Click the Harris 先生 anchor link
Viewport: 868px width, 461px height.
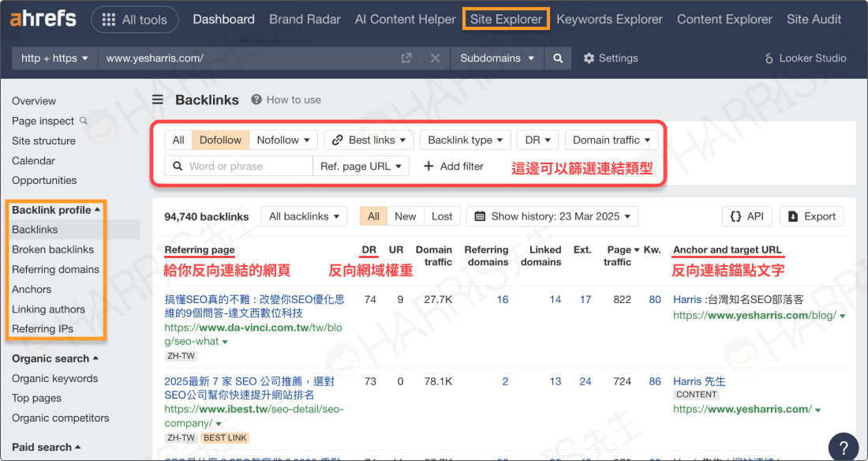point(699,381)
